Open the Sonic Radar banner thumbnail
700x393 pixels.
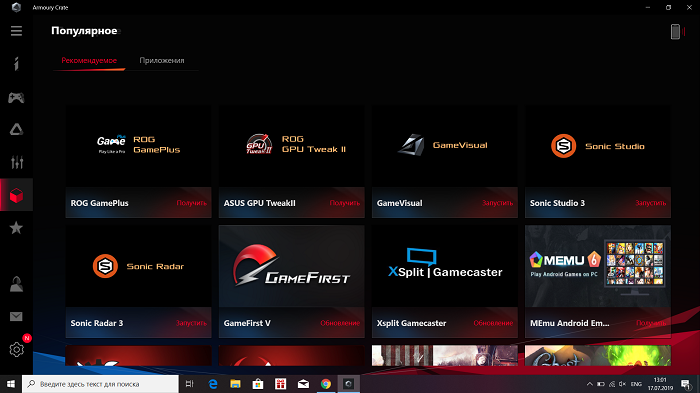(138, 266)
